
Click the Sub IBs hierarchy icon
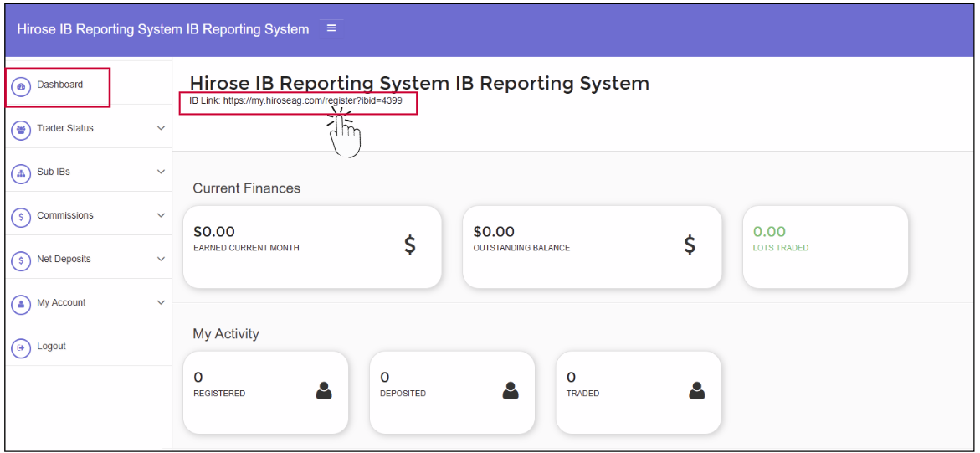21,173
